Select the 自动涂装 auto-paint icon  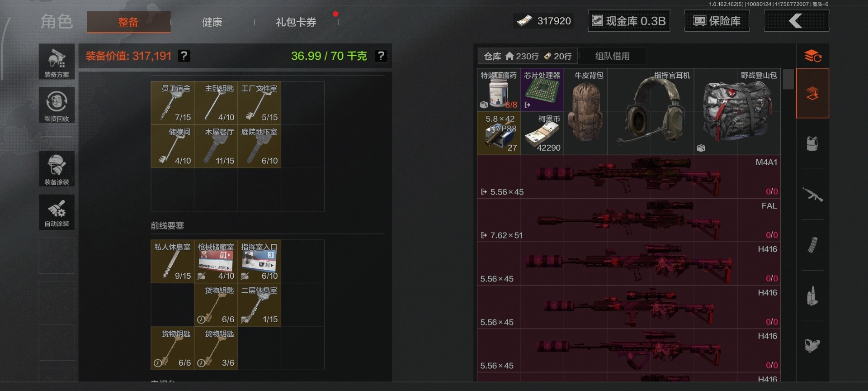[x=57, y=212]
